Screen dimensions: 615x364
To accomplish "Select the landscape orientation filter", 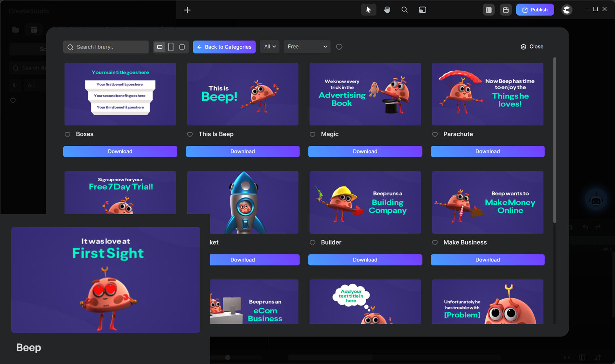I will [160, 47].
